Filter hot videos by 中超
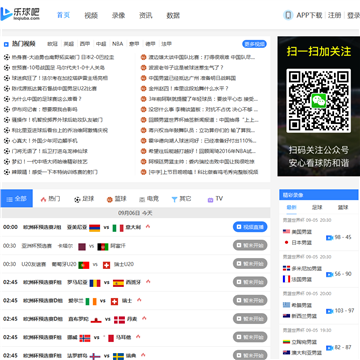This screenshot has width=360, height=360. (x=101, y=44)
